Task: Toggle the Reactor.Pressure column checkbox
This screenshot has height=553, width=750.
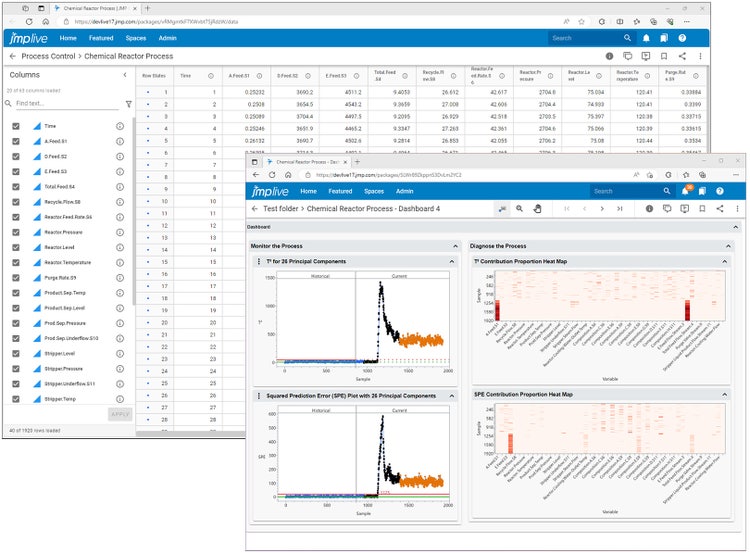Action: tap(15, 231)
